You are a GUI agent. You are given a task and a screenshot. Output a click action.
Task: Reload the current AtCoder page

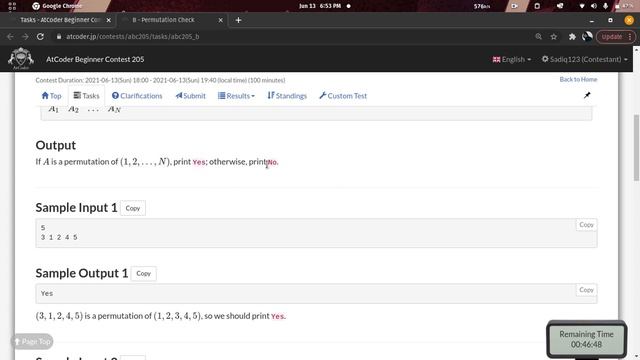pos(40,37)
